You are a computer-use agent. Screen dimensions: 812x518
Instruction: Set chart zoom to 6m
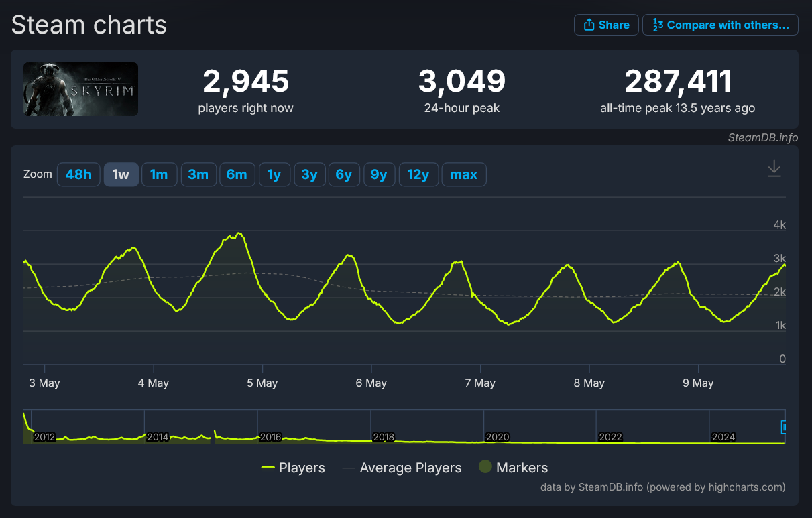237,174
